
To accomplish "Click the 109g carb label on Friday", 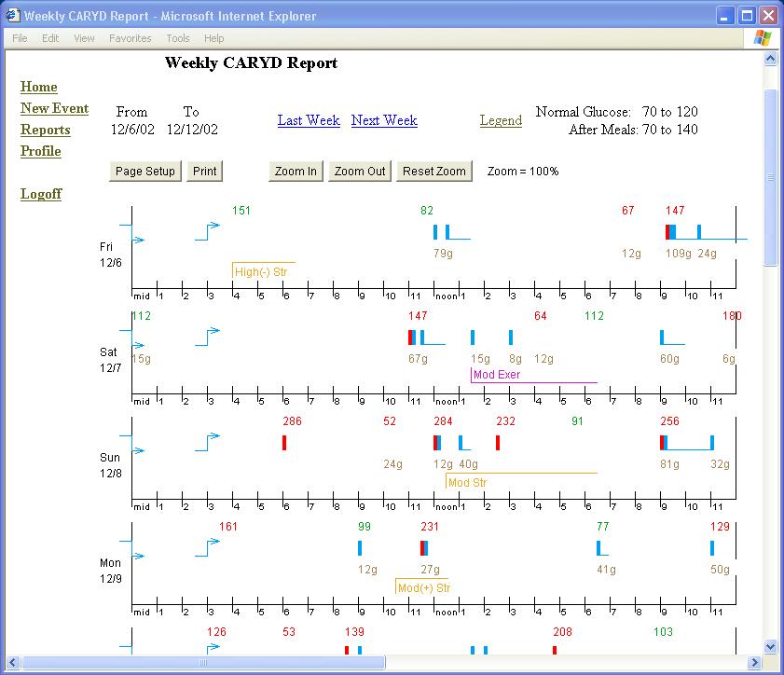I will (x=679, y=254).
